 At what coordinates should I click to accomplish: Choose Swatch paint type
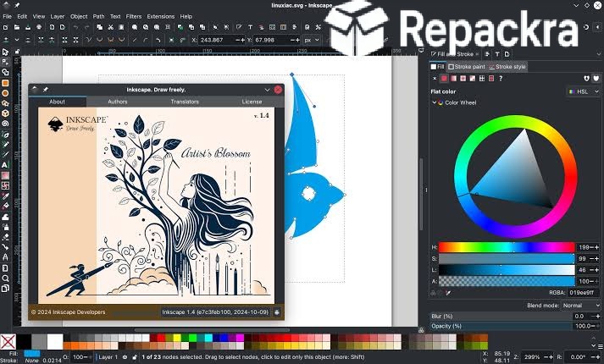(491, 79)
